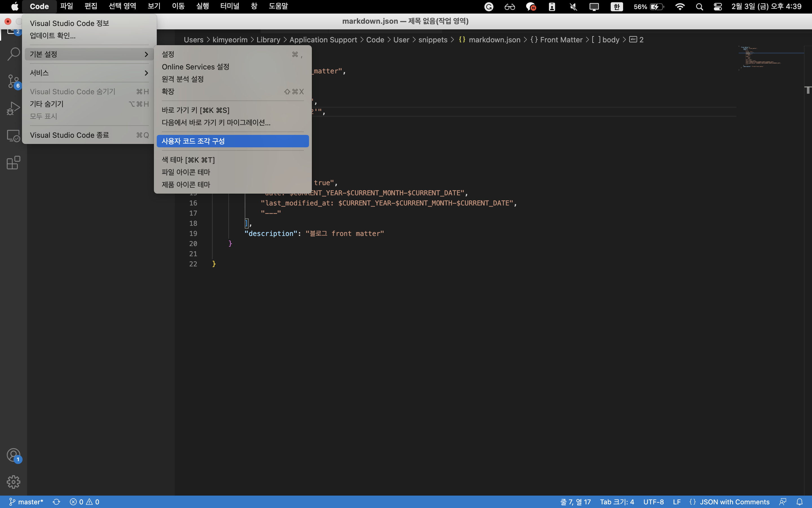
Task: Open the Apple menu
Action: (15, 6)
